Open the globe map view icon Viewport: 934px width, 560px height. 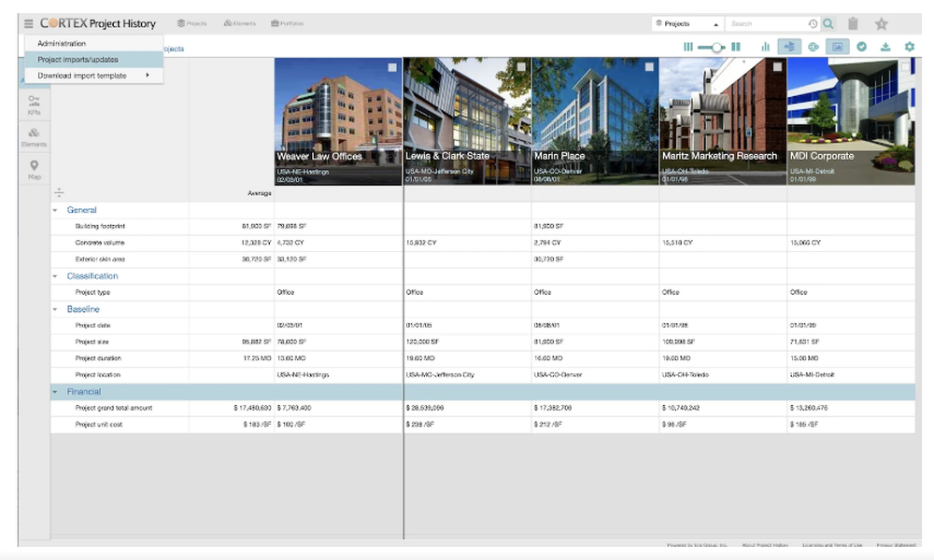(814, 47)
